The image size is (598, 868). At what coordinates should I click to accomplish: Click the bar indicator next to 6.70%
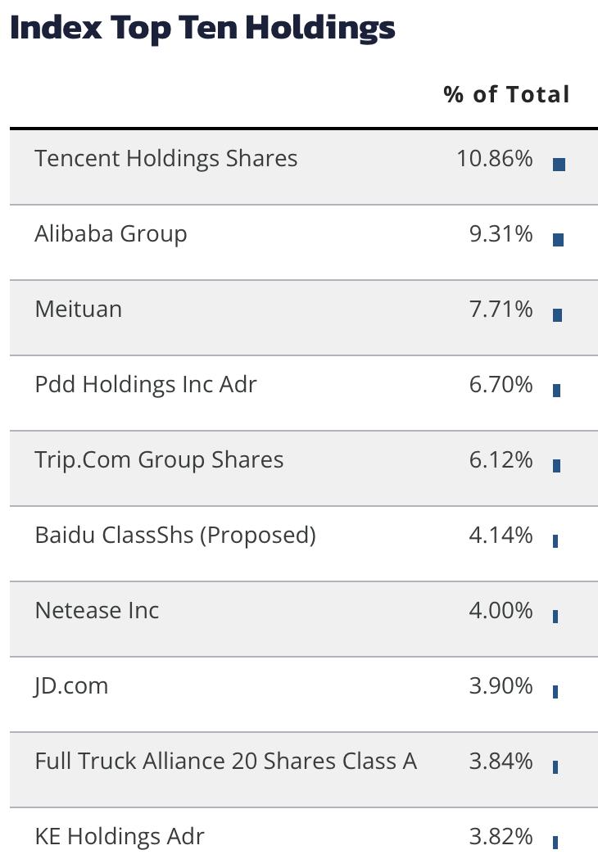[556, 391]
